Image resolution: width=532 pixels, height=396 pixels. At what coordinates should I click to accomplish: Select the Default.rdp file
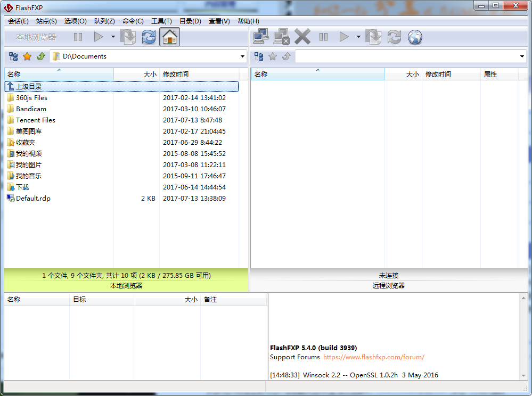(x=122, y=199)
